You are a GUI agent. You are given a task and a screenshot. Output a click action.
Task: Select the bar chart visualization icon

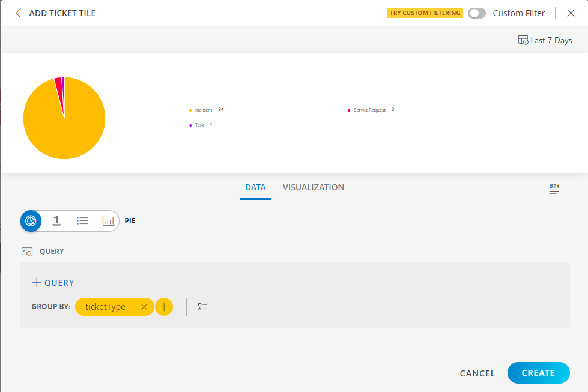click(108, 220)
